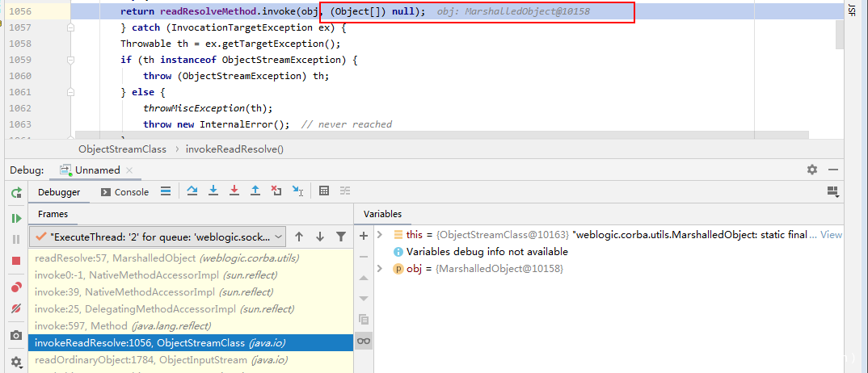Select the Debugger tab
The image size is (868, 373).
59,192
